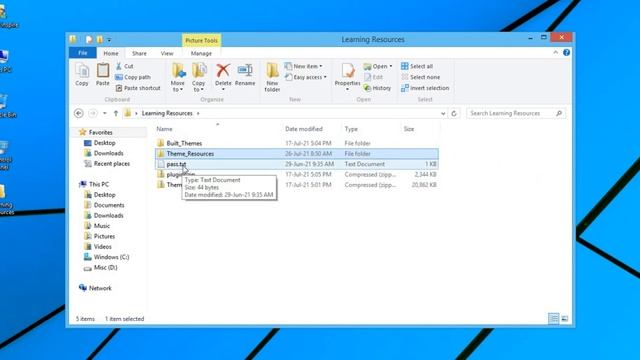
Task: Switch to Details view layout
Action: click(x=553, y=318)
